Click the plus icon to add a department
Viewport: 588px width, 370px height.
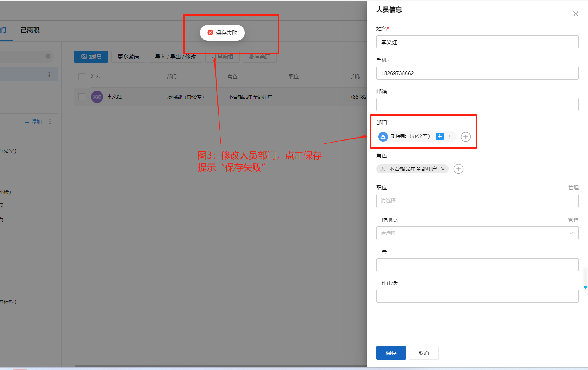coord(466,137)
